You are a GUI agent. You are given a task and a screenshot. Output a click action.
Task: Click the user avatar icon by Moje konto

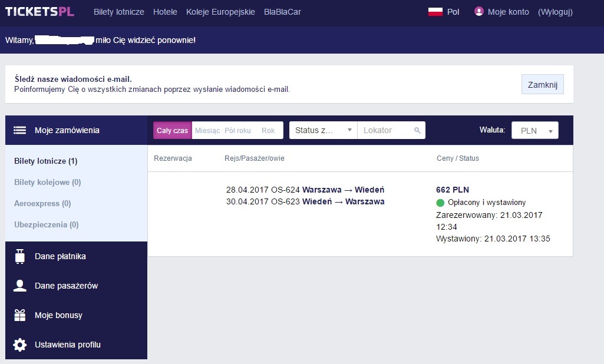click(479, 12)
